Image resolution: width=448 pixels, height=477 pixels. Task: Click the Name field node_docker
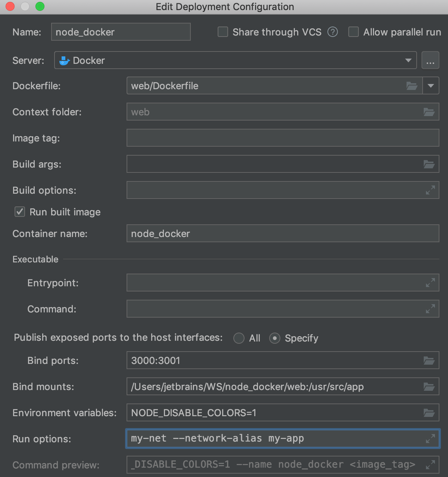click(121, 32)
